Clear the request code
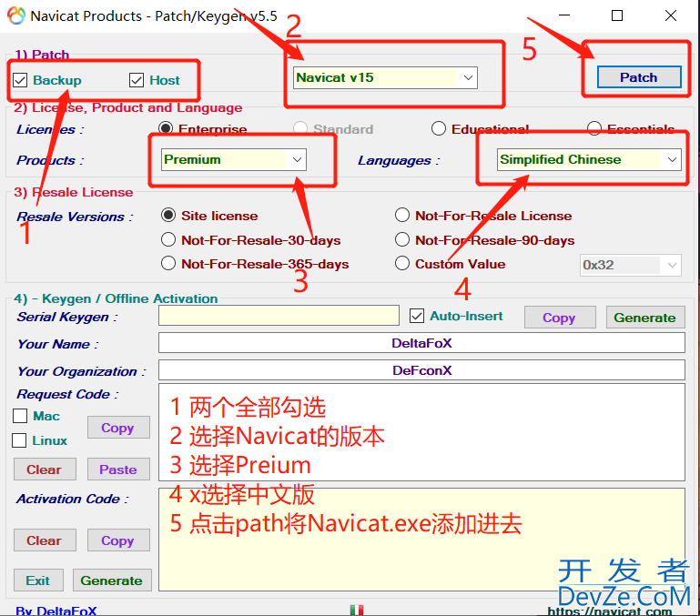 (45, 470)
